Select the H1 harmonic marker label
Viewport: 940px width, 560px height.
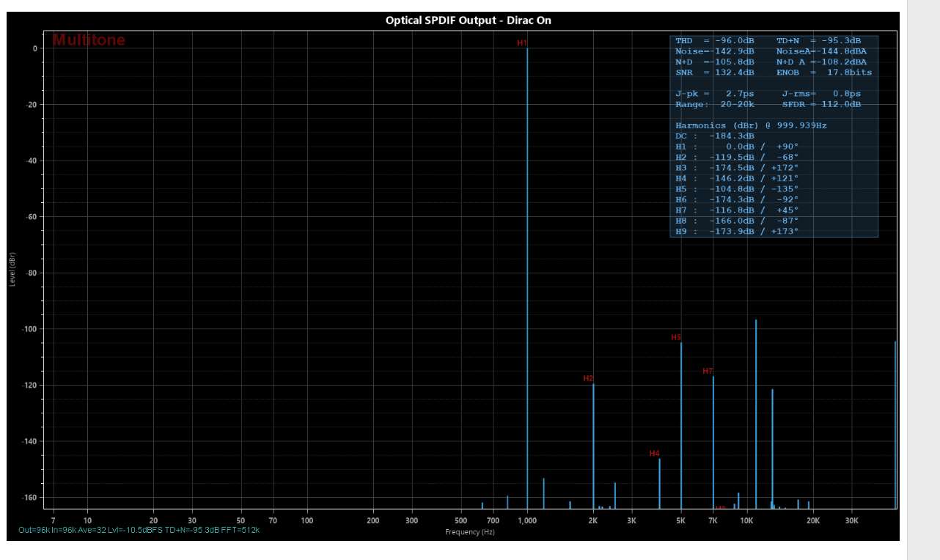522,43
